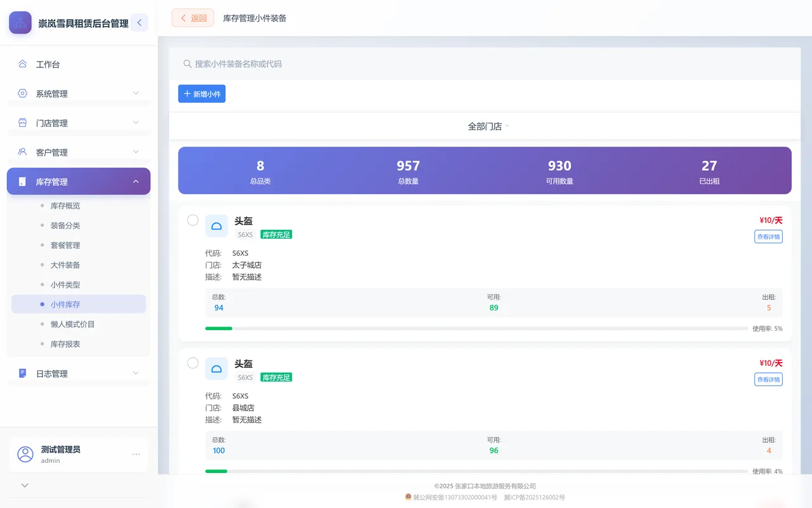Screen dimensions: 812x508
Task: Click the 门店管理 store icon
Action: 23,123
